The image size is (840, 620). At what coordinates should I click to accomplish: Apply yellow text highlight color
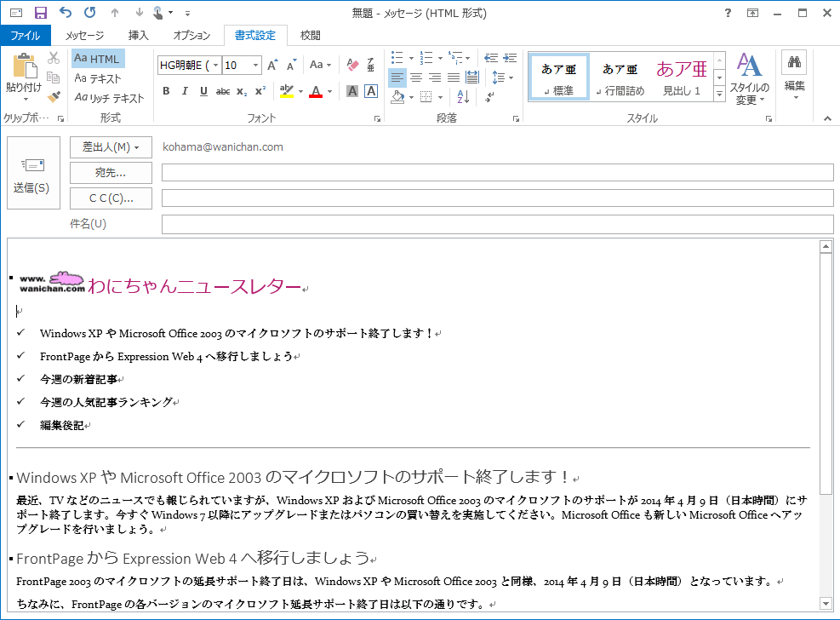(287, 92)
